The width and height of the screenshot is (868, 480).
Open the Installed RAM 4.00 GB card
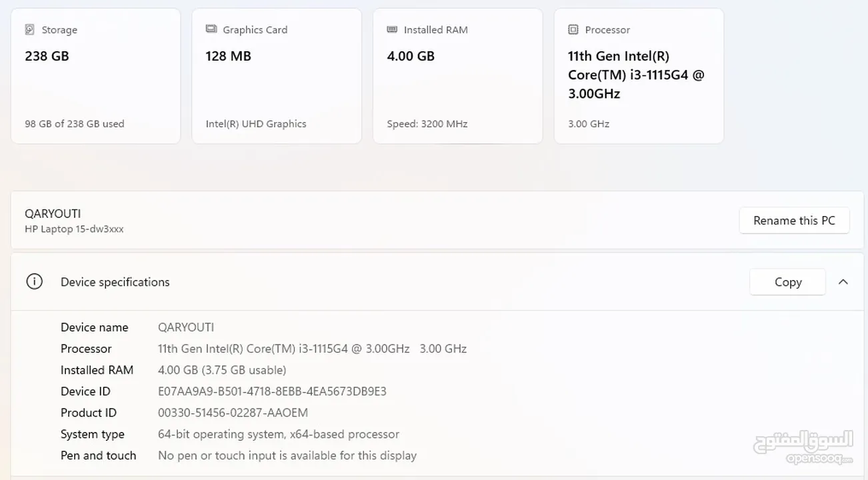point(457,76)
